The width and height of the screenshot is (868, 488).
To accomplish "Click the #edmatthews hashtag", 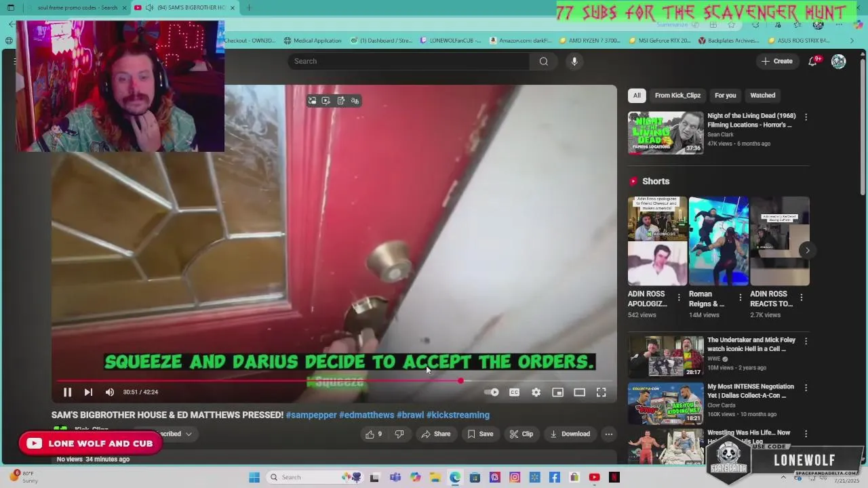I will [366, 415].
